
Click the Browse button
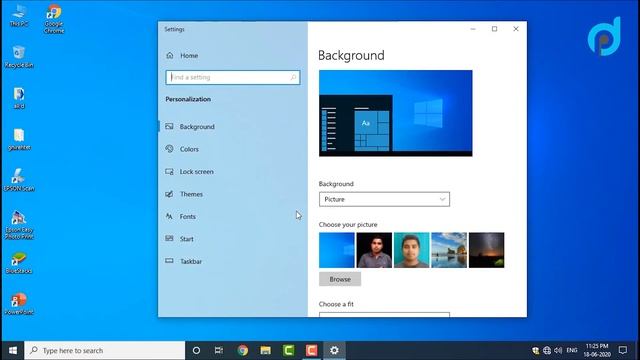click(x=340, y=279)
